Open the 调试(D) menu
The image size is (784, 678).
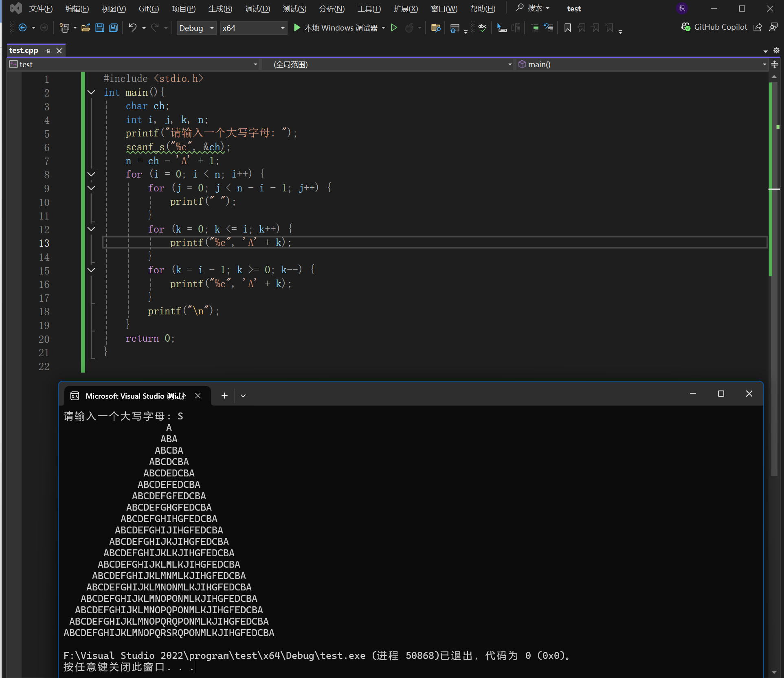257,9
